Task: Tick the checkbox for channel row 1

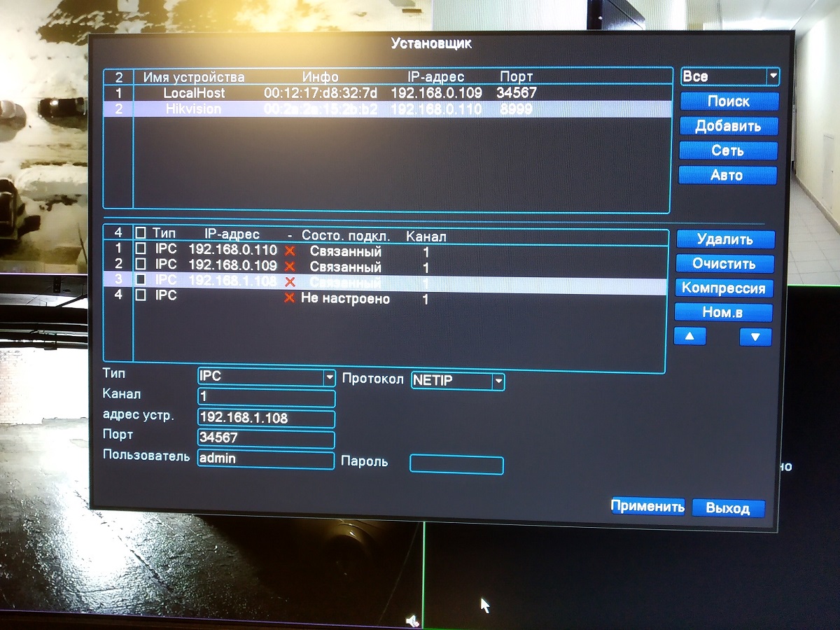Action: 141,249
